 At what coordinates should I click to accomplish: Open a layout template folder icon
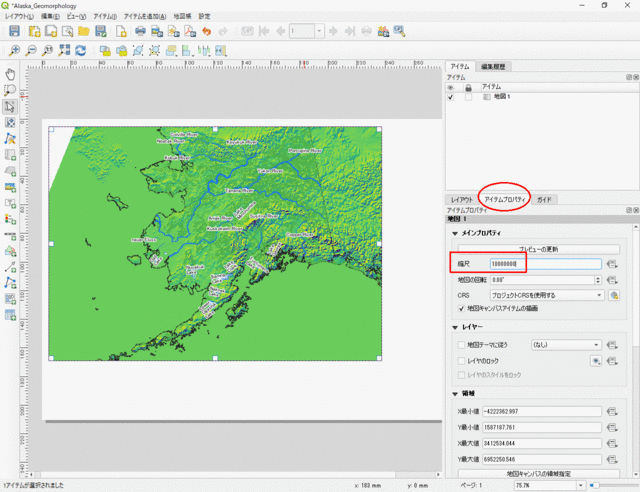point(84,31)
